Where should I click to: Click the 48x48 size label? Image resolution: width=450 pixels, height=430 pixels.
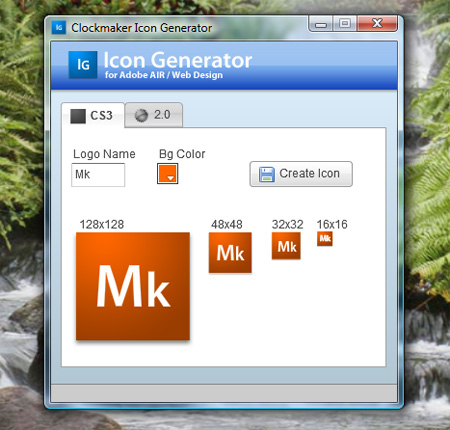[227, 224]
